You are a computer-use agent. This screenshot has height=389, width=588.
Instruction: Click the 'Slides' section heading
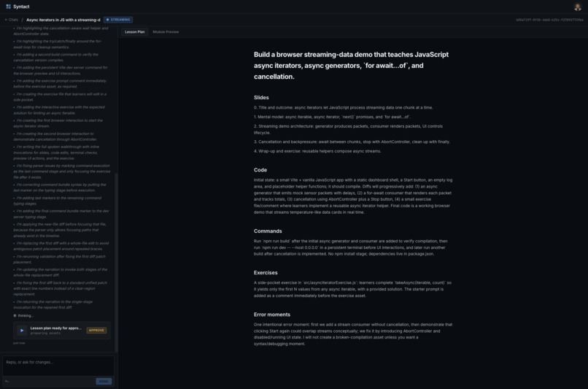click(261, 98)
